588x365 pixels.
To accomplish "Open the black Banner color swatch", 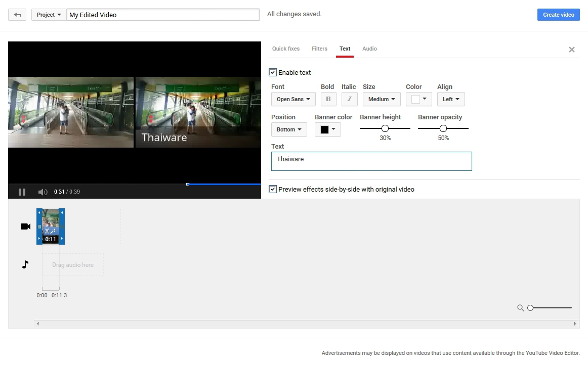I will pyautogui.click(x=327, y=129).
